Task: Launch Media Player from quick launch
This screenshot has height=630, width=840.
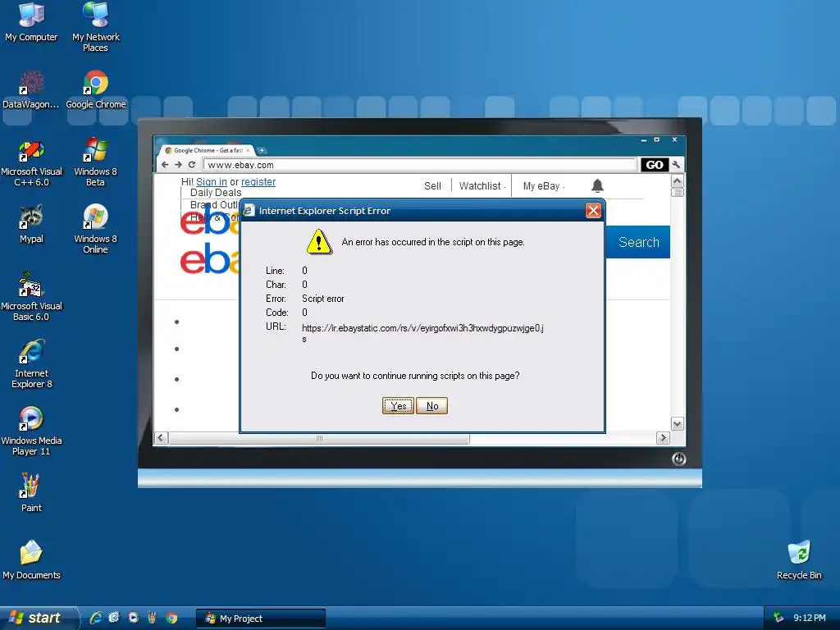Action: (x=134, y=618)
